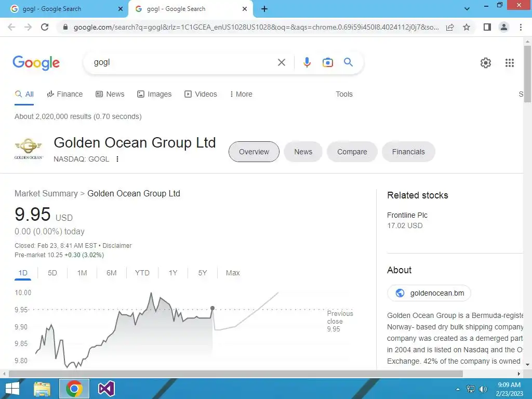This screenshot has height=399, width=532.
Task: Click the chart's current price marker dot
Action: click(212, 308)
